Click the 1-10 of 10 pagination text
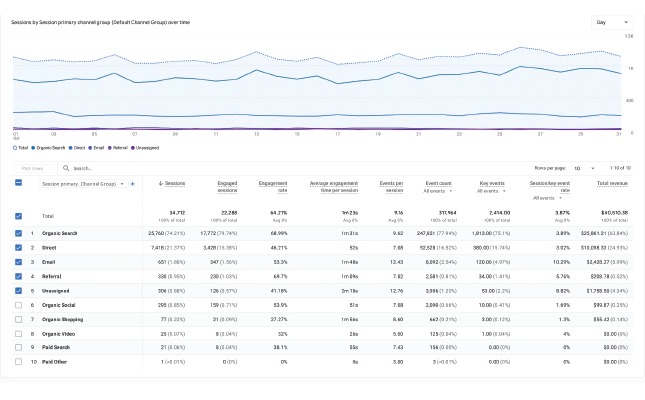The image size is (645, 400). point(620,168)
